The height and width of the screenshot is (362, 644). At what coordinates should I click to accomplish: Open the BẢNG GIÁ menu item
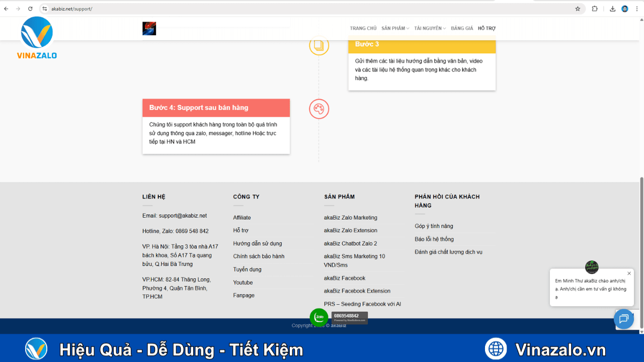462,28
